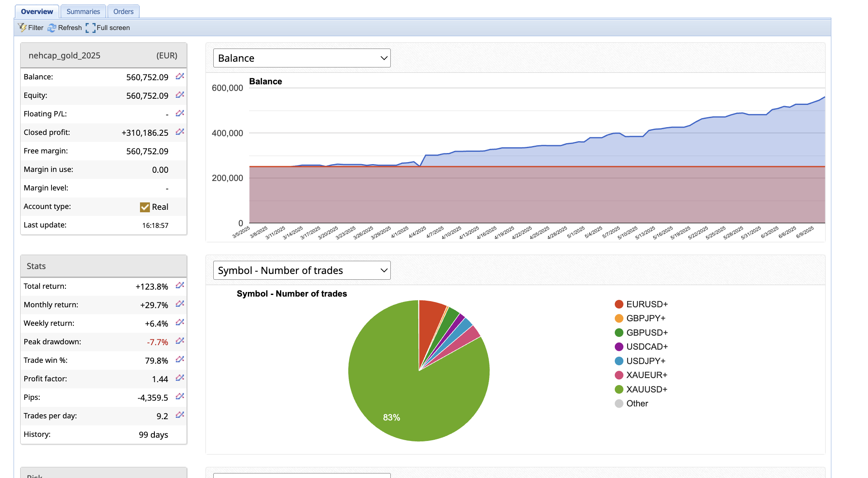Click the chart icon beside Profit factor
Viewport: 868px width, 478px height.
tap(180, 378)
